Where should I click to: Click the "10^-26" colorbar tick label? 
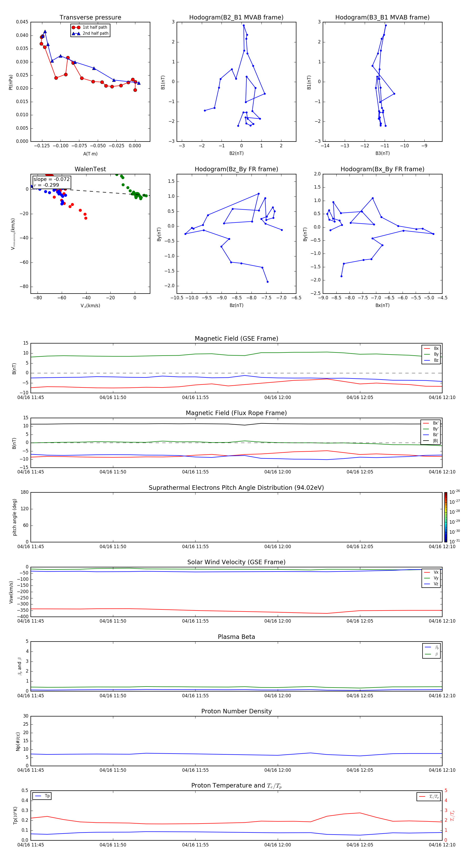click(455, 492)
